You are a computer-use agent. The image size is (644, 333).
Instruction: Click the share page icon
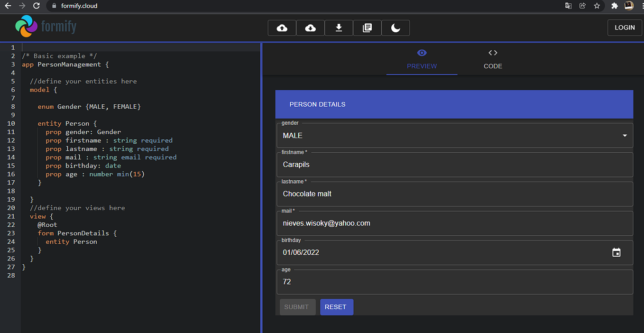click(x=582, y=6)
